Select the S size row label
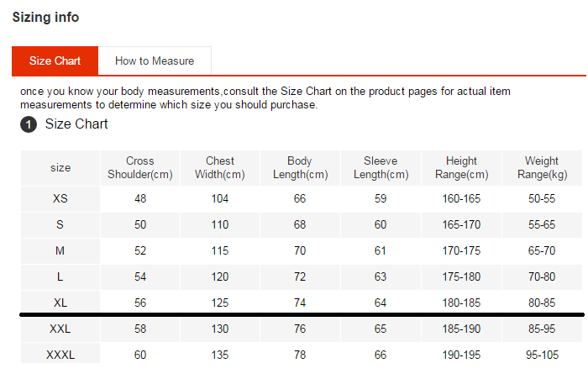 tap(60, 225)
